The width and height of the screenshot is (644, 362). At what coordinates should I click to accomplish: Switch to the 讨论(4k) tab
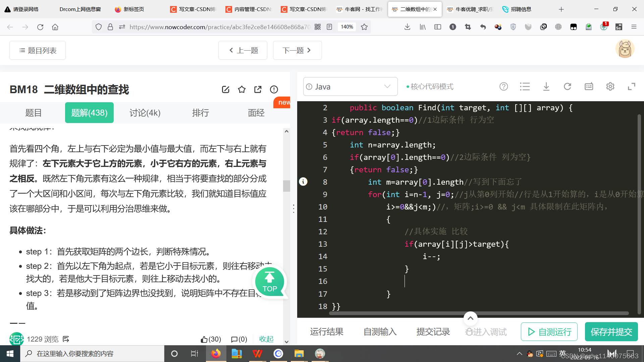[145, 113]
